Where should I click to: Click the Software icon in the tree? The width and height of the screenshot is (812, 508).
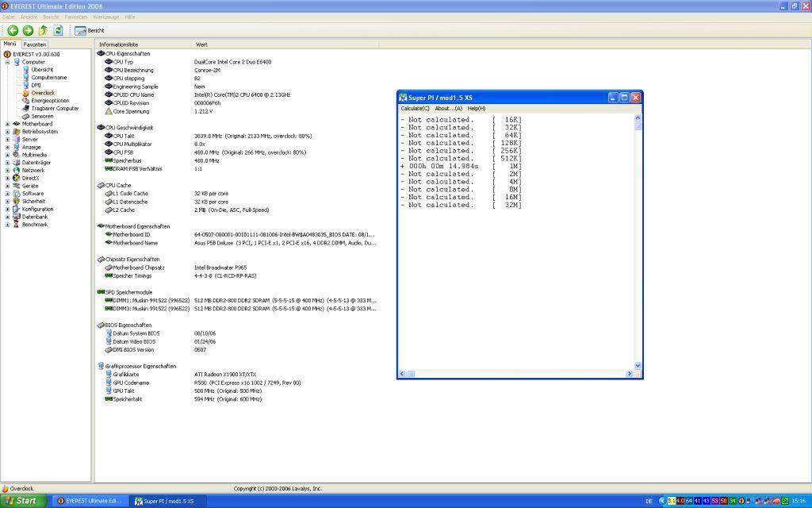(x=17, y=194)
